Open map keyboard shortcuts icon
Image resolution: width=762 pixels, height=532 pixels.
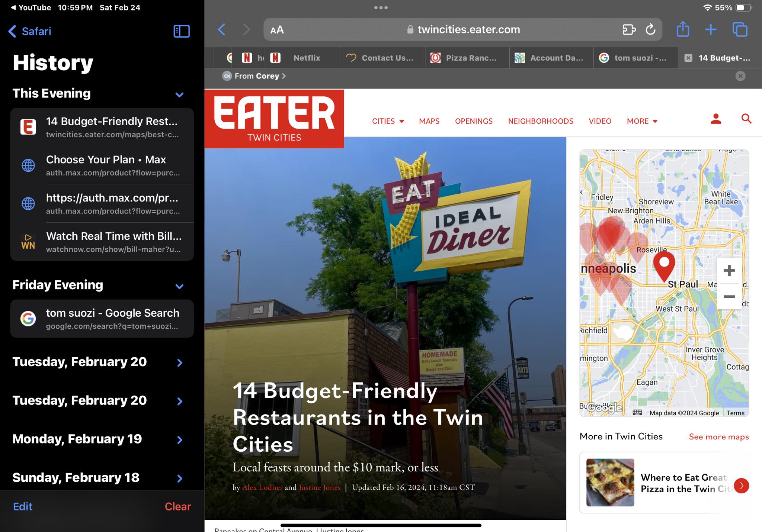pos(637,412)
